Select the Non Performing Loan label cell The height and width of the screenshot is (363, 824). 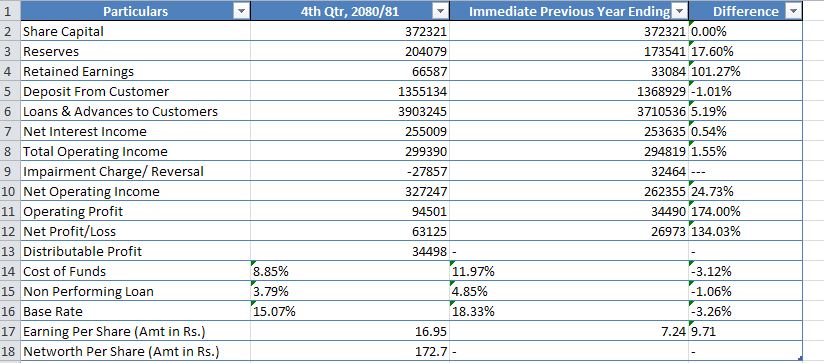pos(136,291)
